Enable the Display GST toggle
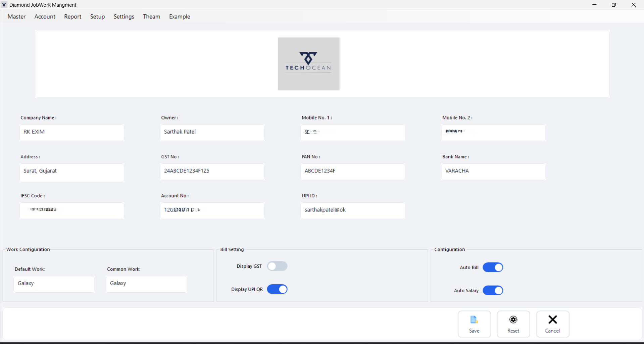This screenshot has width=644, height=344. 277,266
